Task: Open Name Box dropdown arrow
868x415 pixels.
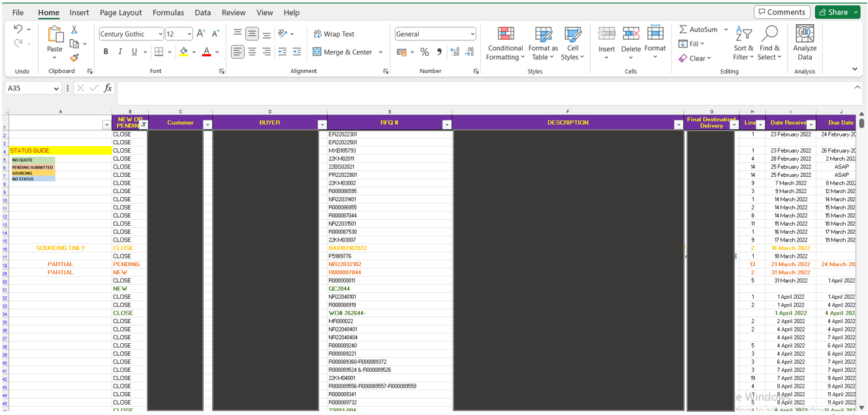Action: [x=55, y=88]
